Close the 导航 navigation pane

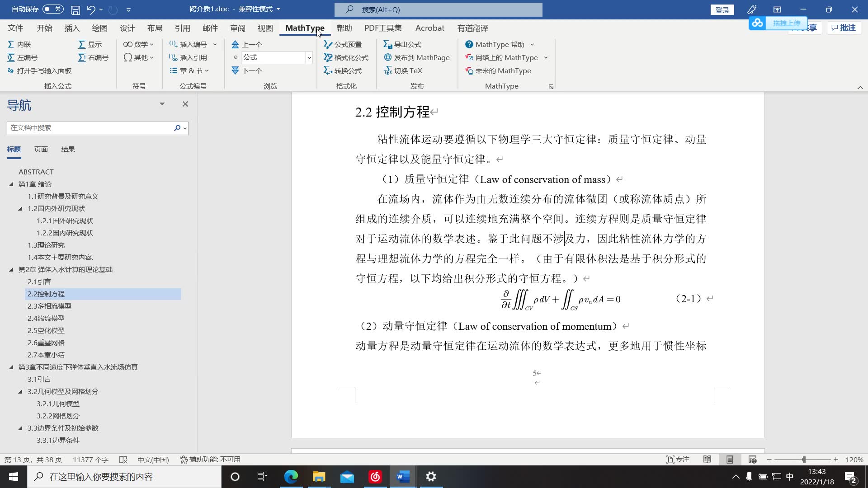(x=185, y=104)
